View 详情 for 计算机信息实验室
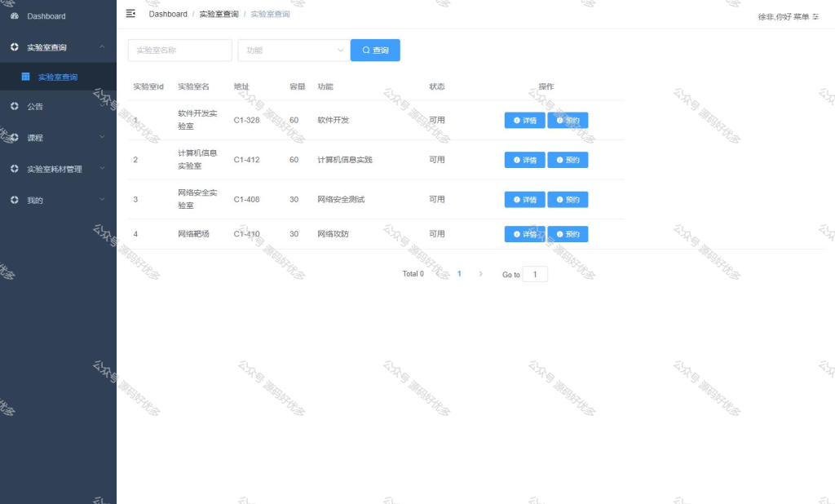Screen dimensions: 835x504 click(x=524, y=160)
